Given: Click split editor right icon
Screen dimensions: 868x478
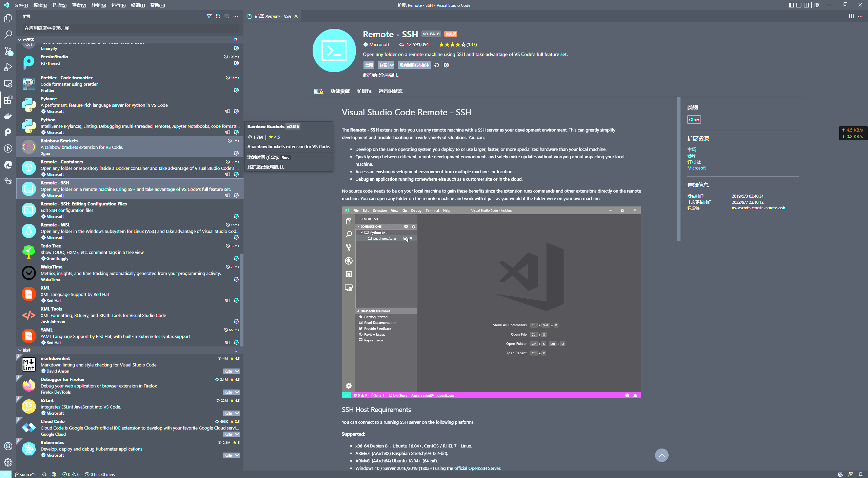Looking at the screenshot, I should tap(851, 16).
